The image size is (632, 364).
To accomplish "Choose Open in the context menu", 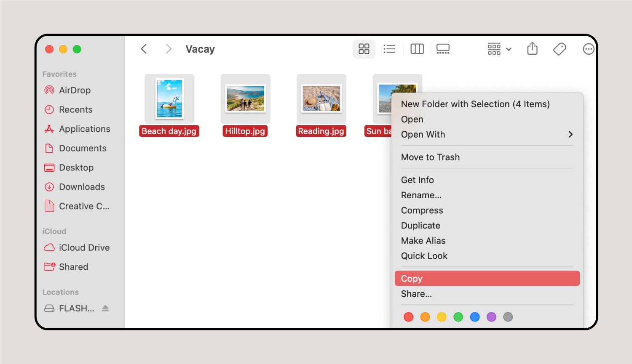I will tap(412, 119).
